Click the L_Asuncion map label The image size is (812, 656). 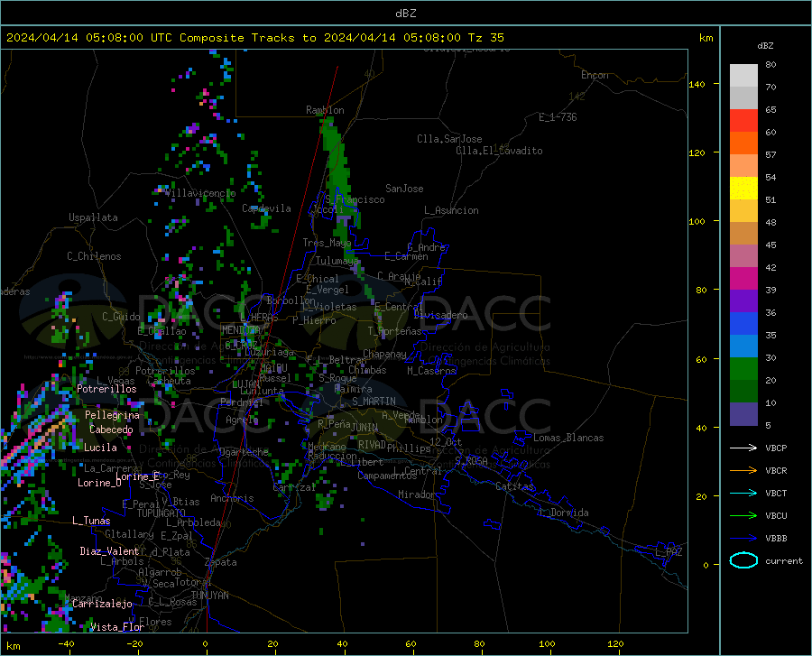[451, 210]
